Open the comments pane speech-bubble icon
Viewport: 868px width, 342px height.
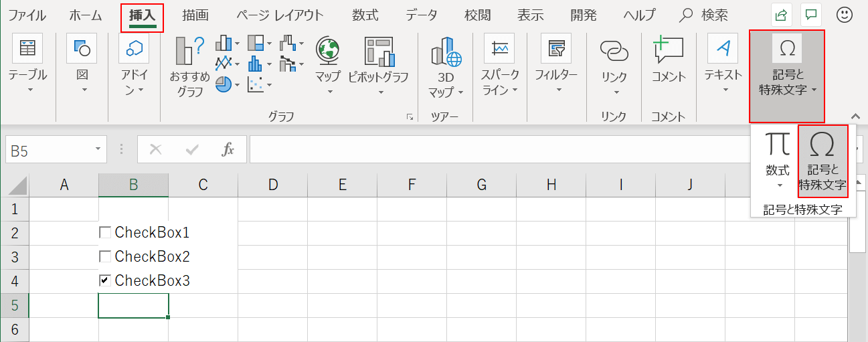pyautogui.click(x=812, y=14)
